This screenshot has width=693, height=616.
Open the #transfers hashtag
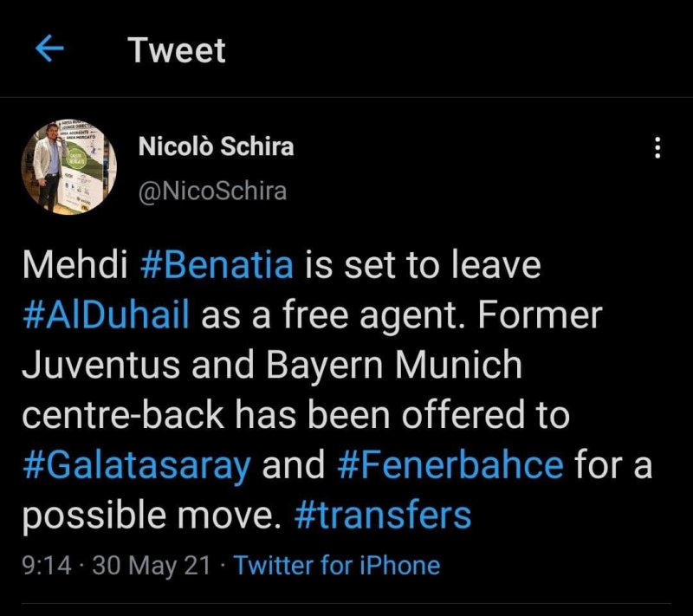pyautogui.click(x=383, y=515)
